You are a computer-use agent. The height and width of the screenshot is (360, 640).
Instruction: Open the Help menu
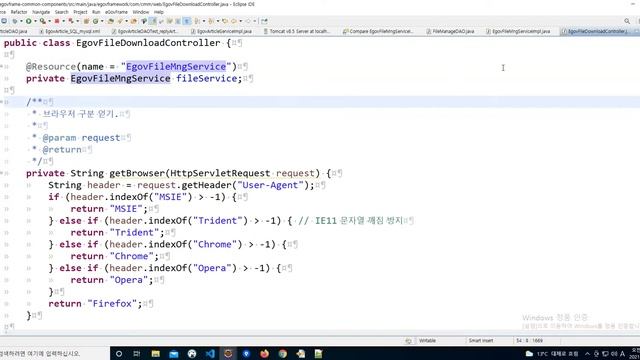click(x=159, y=12)
